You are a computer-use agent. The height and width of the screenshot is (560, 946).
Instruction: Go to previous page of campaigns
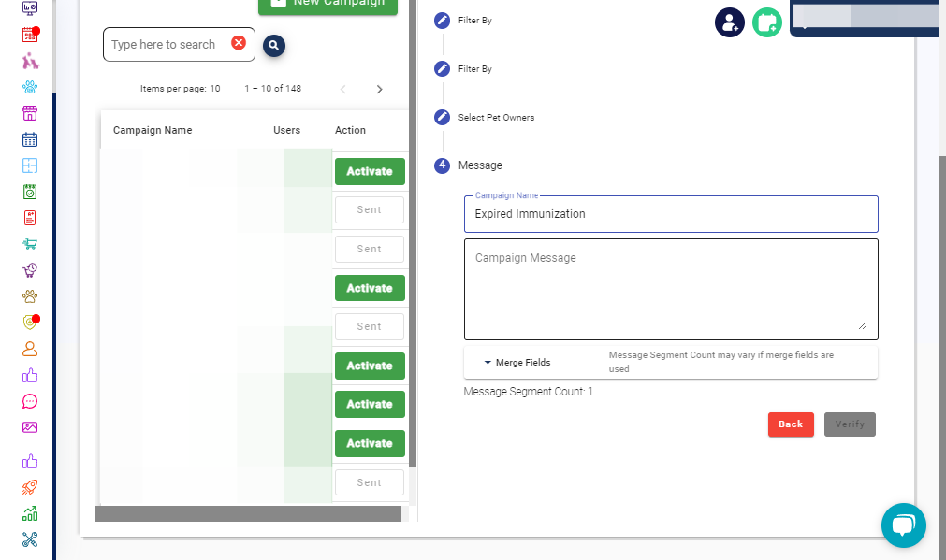point(342,89)
